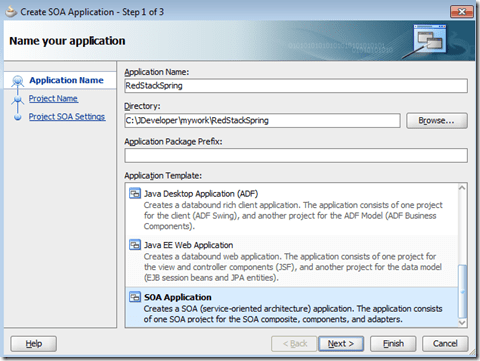This screenshot has width=480, height=361.
Task: Click into the Application Package Prefix field
Action: pos(296,156)
